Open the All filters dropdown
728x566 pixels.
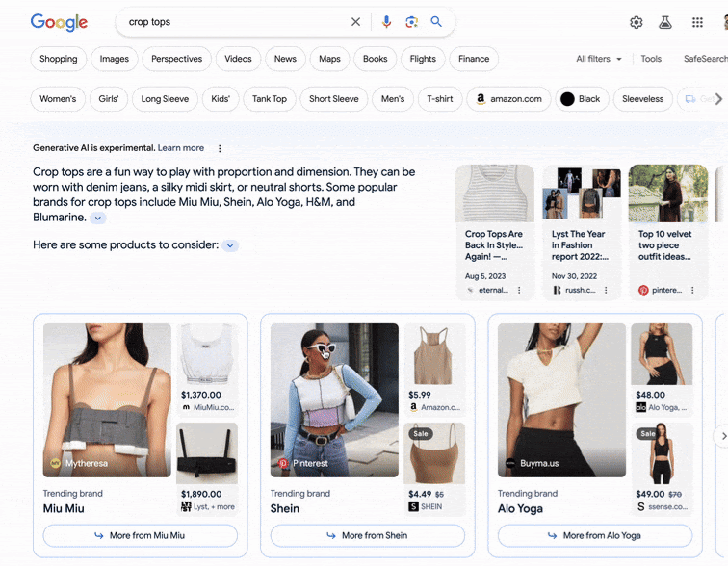tap(598, 59)
